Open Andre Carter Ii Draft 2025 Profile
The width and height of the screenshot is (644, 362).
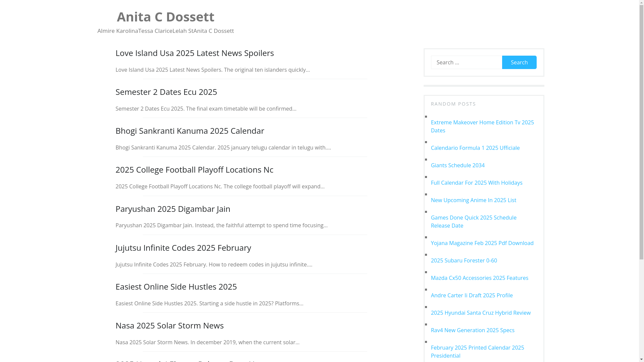pos(472,295)
